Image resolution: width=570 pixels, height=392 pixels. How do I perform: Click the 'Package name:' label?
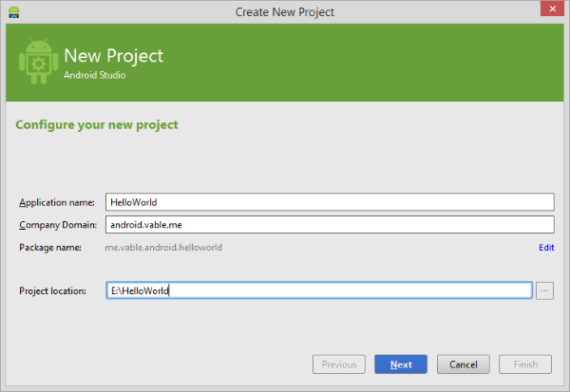[50, 248]
